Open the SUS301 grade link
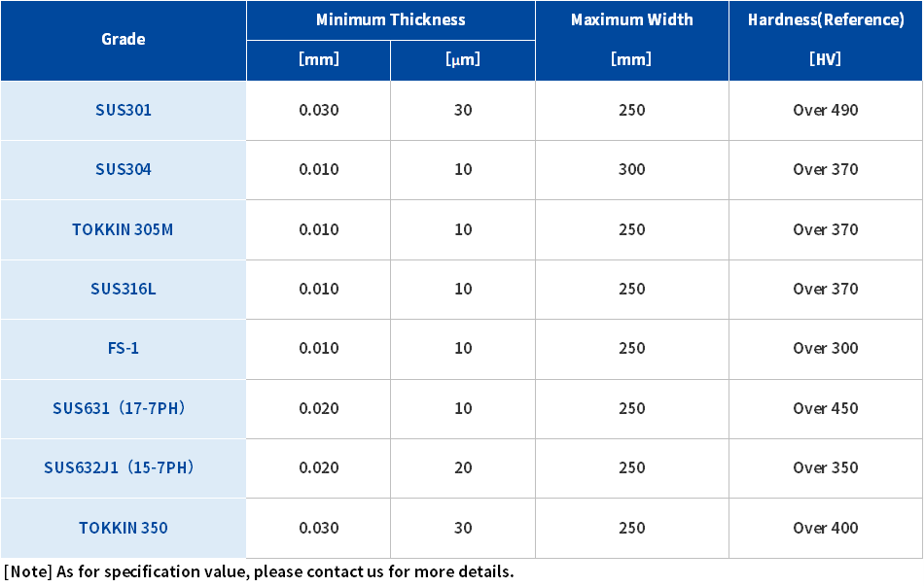The width and height of the screenshot is (924, 587). coord(124,110)
